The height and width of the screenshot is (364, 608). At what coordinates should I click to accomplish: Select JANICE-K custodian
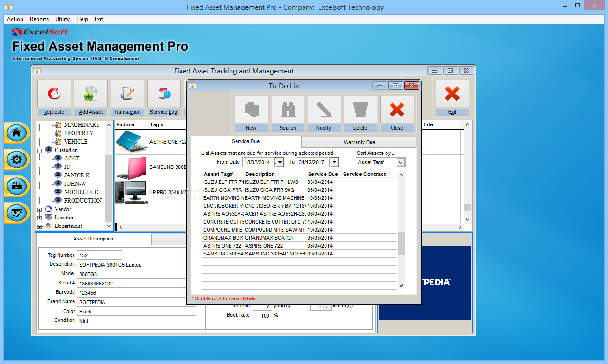click(x=77, y=175)
